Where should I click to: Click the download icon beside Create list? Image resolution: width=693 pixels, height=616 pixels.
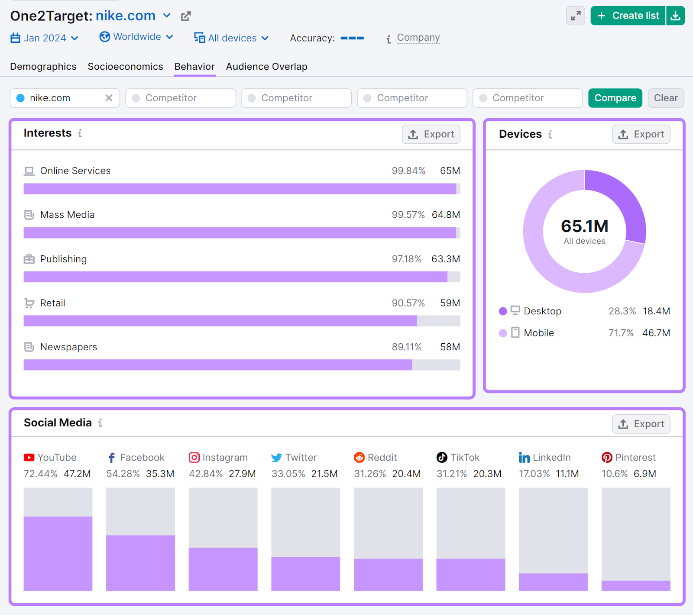676,16
